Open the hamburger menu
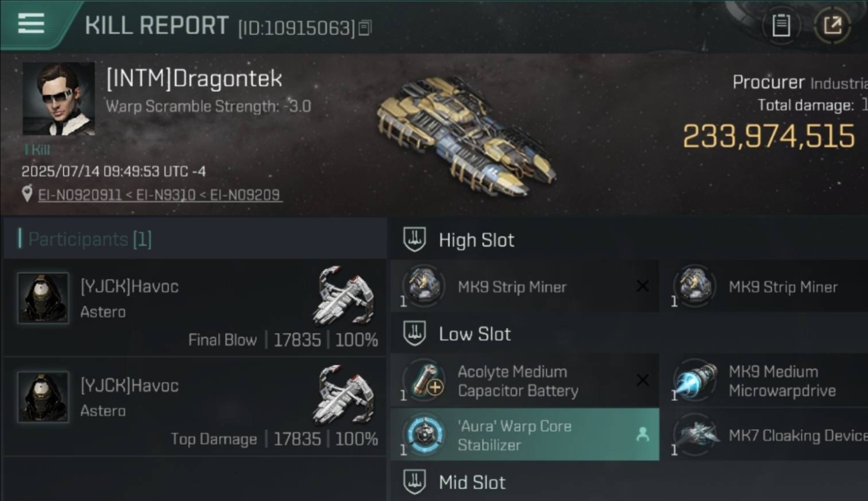868x501 pixels. click(x=31, y=23)
